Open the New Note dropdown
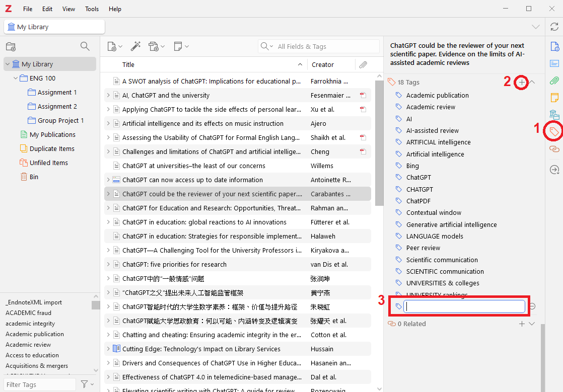 coord(181,46)
